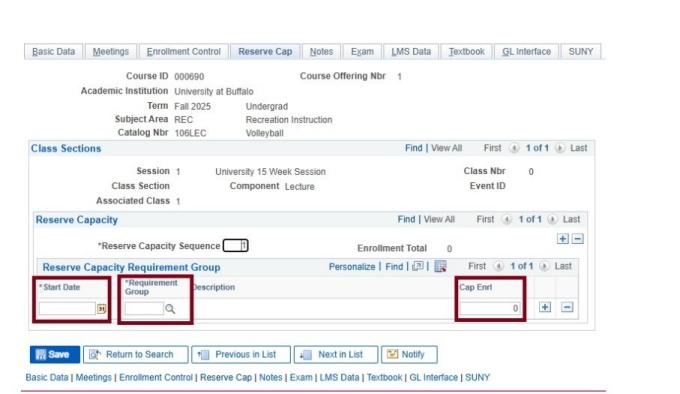Click the Description column header
This screenshot has width=680, height=394.
(x=213, y=287)
